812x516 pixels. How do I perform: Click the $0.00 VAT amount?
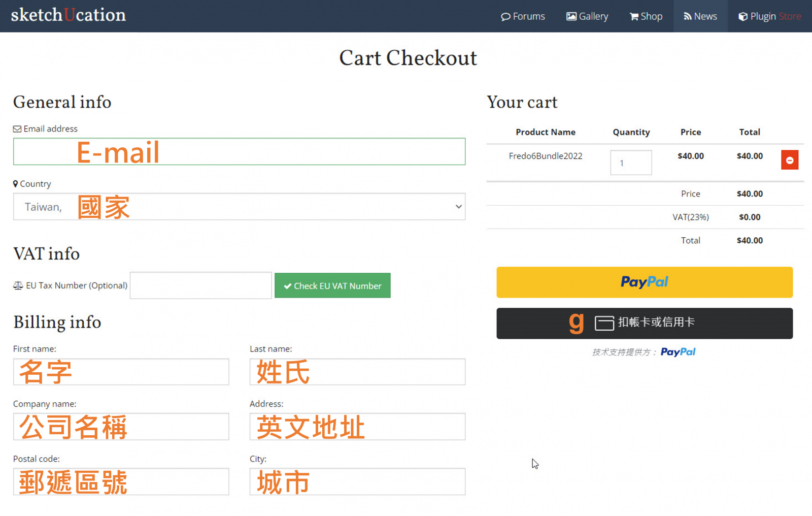[750, 217]
